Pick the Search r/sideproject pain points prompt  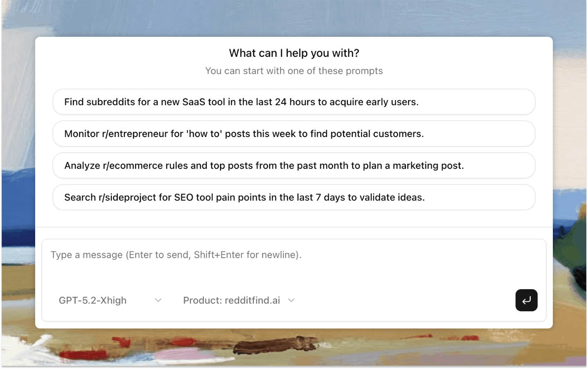(x=294, y=197)
